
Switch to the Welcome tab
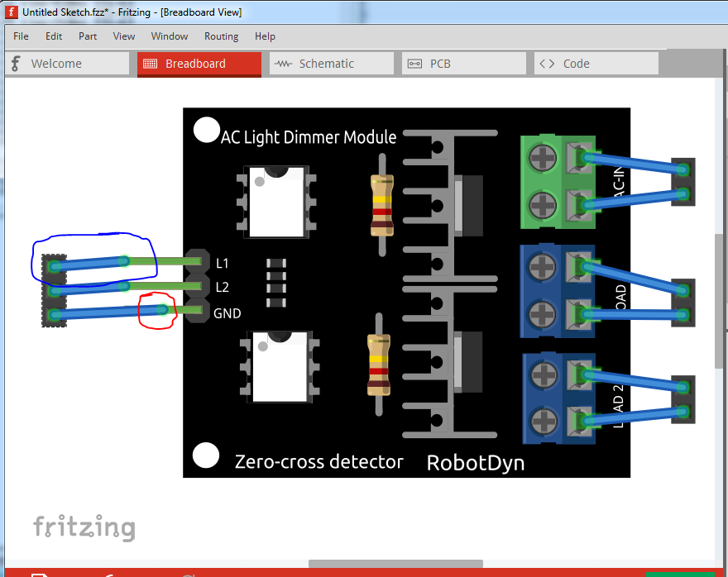[68, 64]
